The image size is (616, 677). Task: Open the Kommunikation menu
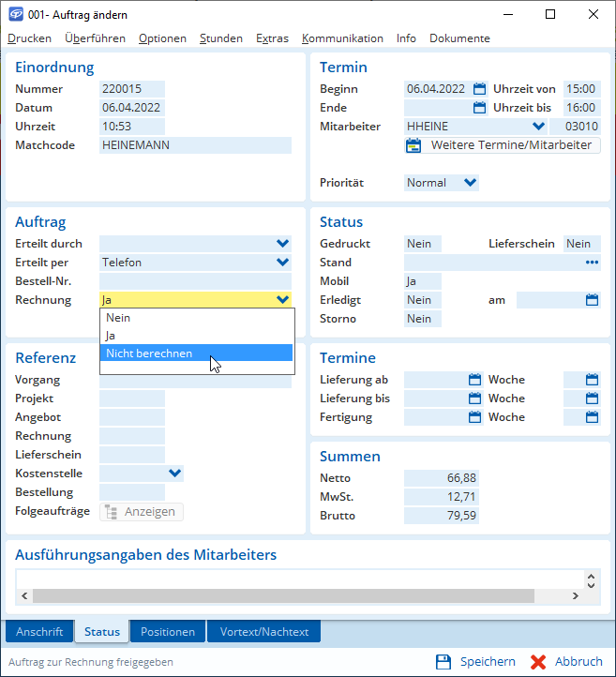(x=342, y=38)
